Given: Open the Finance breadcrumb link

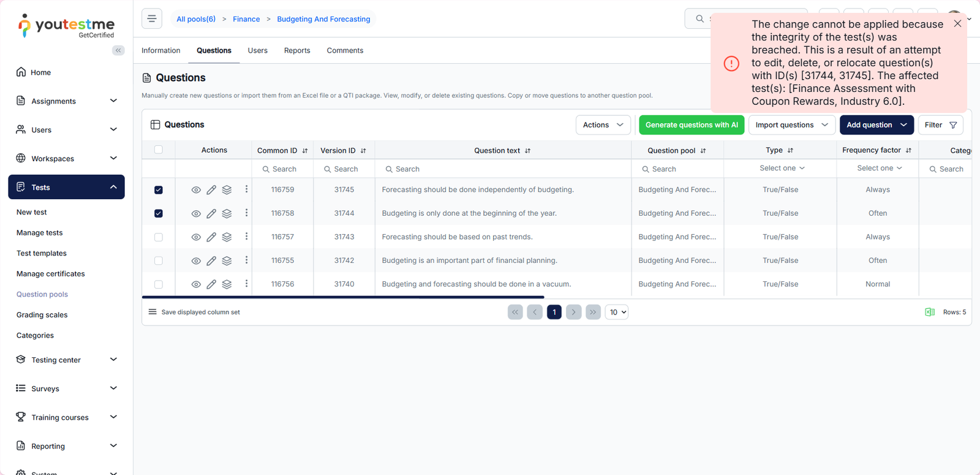Looking at the screenshot, I should 246,19.
